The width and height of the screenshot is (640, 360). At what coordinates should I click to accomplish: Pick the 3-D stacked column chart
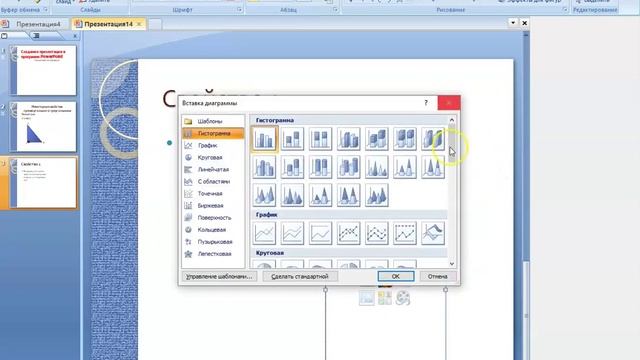click(x=377, y=139)
